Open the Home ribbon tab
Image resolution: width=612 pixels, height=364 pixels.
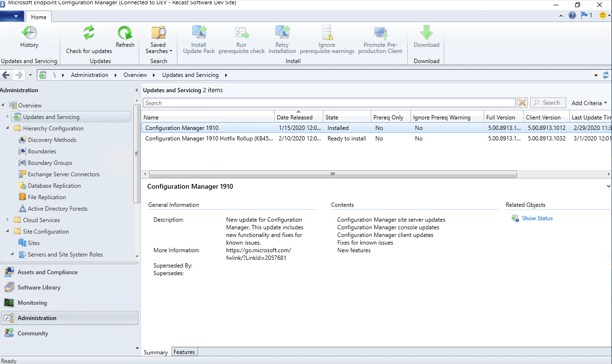coord(38,16)
